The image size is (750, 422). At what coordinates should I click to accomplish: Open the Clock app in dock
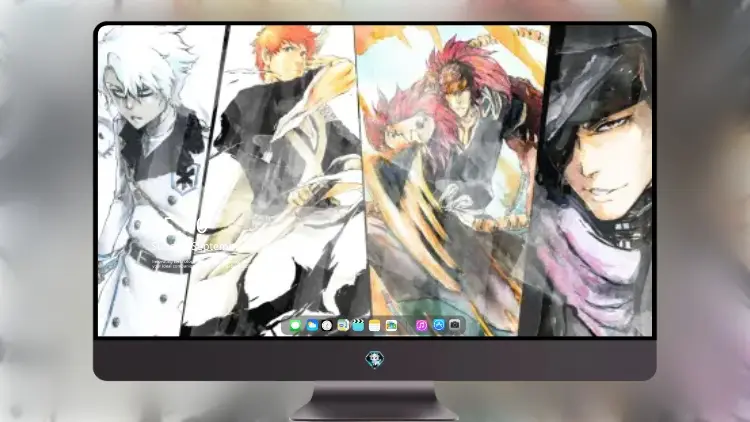tap(327, 326)
